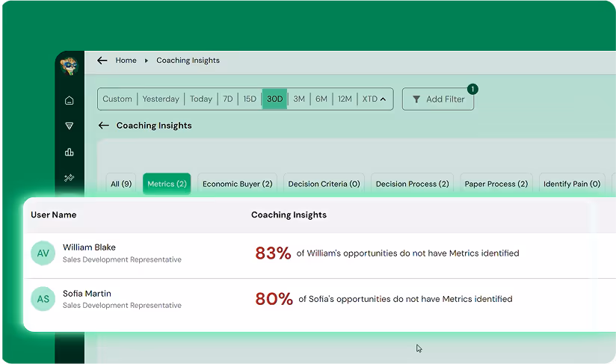
Task: Click Sofia Martin name
Action: (x=87, y=293)
